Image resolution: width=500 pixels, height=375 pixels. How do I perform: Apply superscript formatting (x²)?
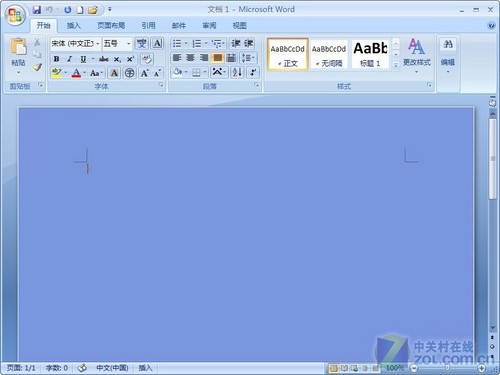[x=130, y=59]
